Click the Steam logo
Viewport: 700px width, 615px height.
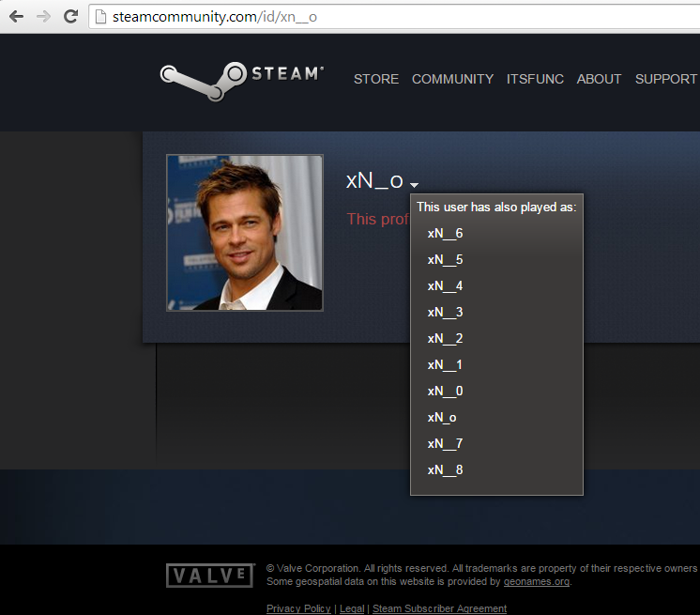(x=241, y=81)
